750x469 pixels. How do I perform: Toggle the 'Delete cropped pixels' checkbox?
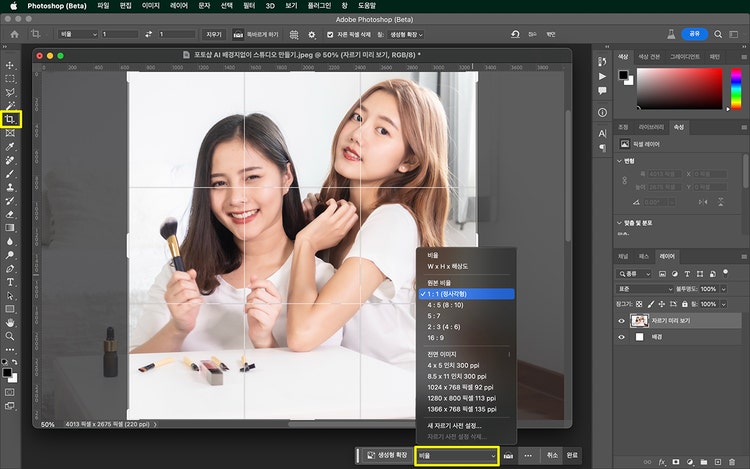pyautogui.click(x=331, y=34)
